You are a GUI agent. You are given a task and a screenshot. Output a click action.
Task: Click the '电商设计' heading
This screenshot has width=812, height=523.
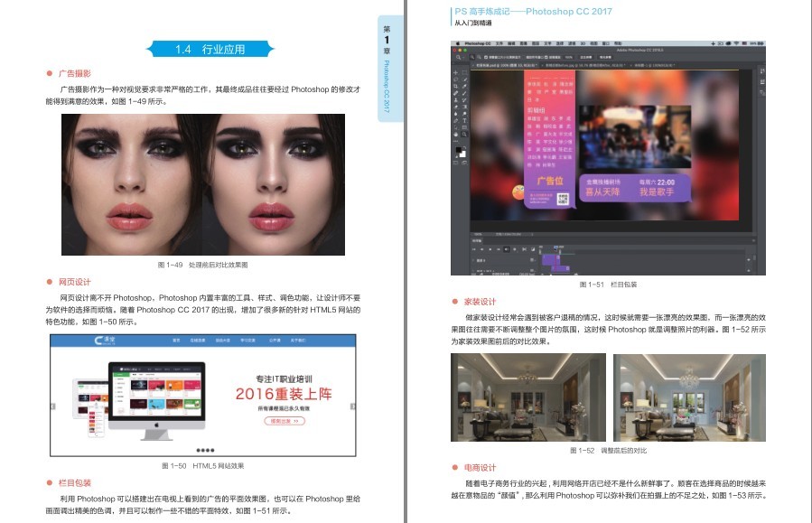click(480, 468)
